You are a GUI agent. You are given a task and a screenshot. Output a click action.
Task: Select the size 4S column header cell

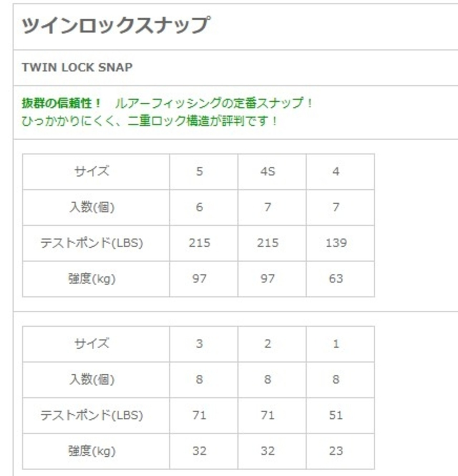(268, 171)
